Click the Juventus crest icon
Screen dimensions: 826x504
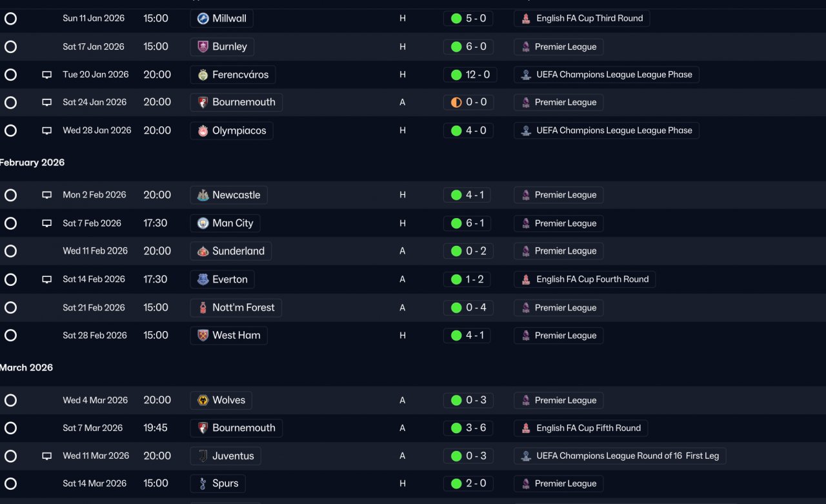tap(203, 456)
